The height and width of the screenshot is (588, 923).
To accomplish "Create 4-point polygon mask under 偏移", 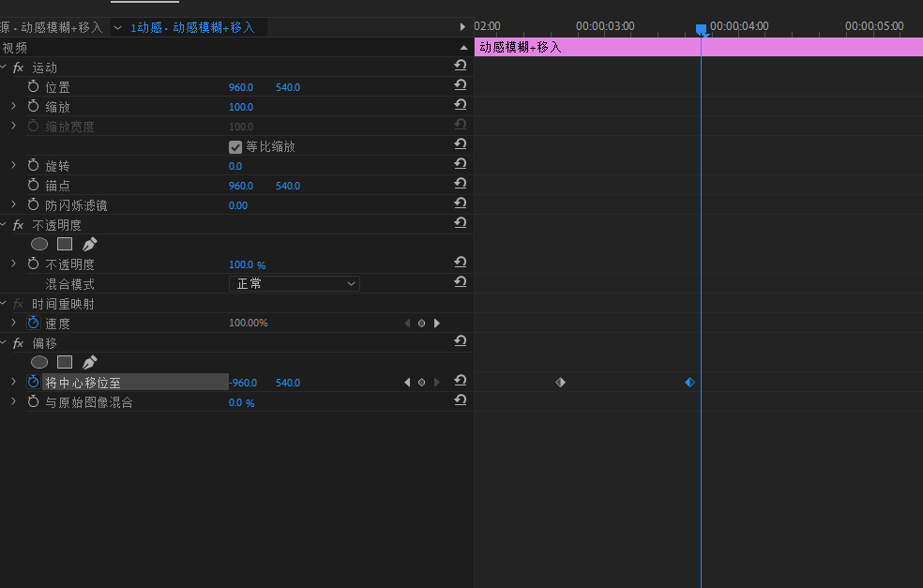I will [x=65, y=362].
